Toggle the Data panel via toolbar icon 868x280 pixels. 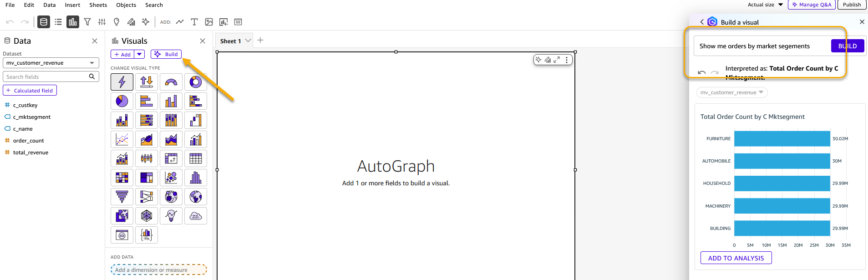point(43,21)
